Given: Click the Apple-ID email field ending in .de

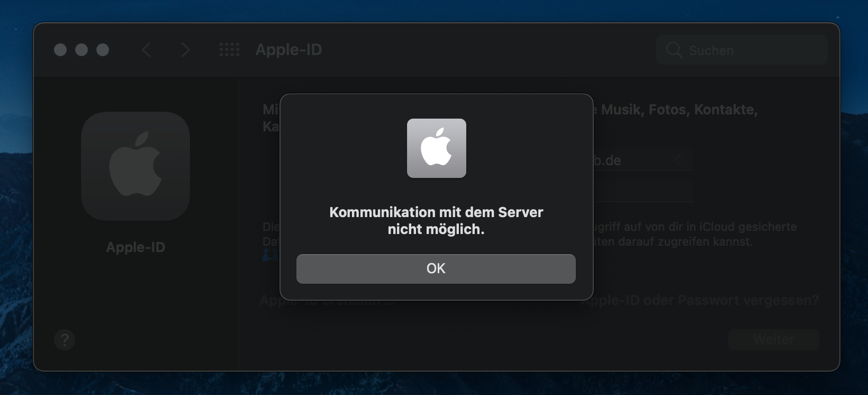Looking at the screenshot, I should click(x=643, y=160).
